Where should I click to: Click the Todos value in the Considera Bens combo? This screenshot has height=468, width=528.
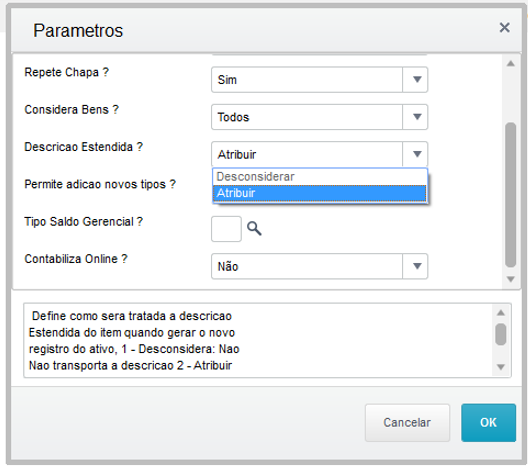pyautogui.click(x=233, y=118)
